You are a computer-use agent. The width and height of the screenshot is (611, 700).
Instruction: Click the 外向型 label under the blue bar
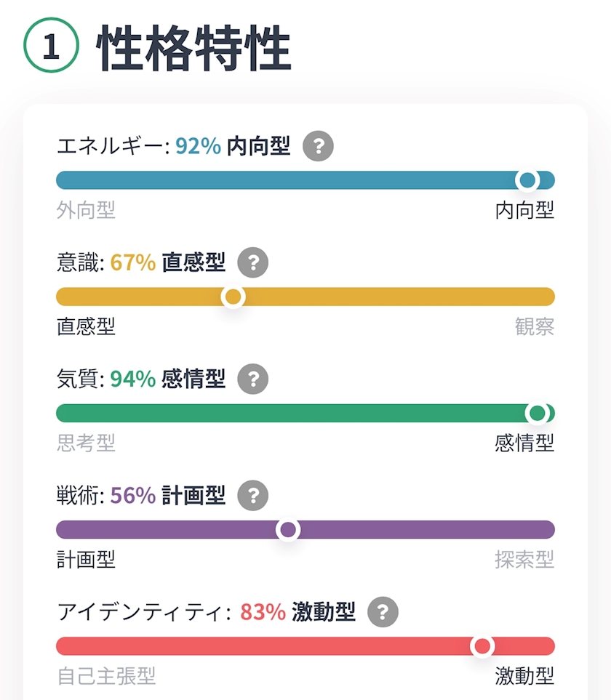coord(86,211)
